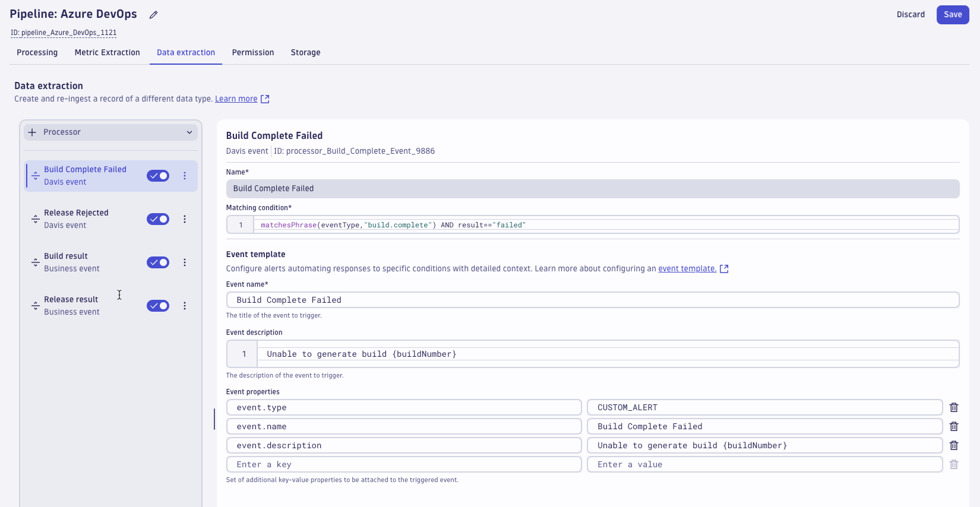This screenshot has width=980, height=507.
Task: Open external icon next to event template link
Action: point(724,269)
